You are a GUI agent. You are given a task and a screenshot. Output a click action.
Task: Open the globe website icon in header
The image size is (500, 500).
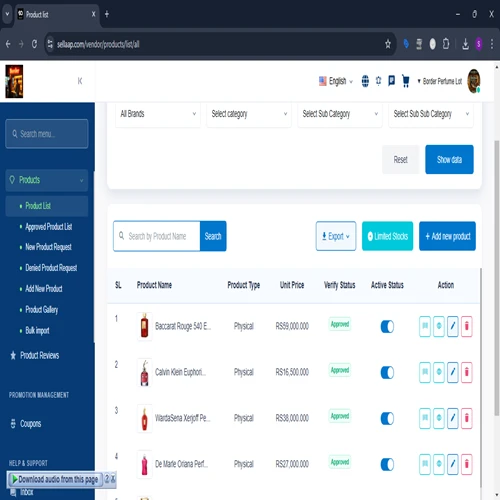click(365, 81)
